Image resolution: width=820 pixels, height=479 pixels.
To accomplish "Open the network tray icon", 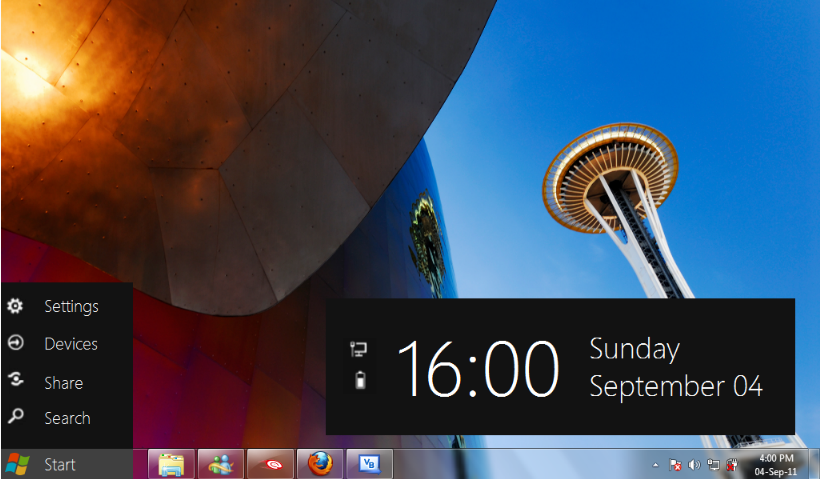I will (x=713, y=465).
